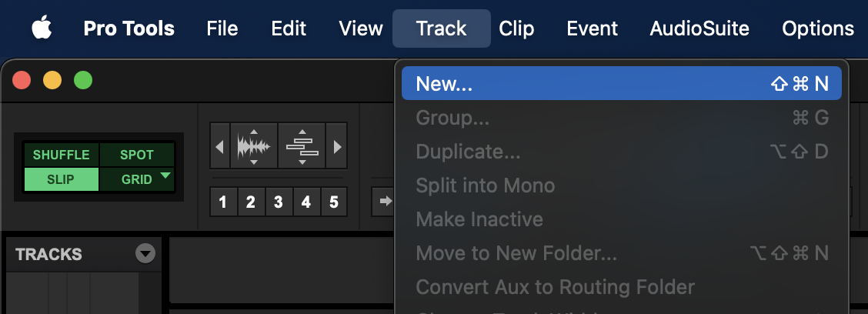Screen dimensions: 868x314
Task: Click the waveform zoom icon
Action: (x=253, y=145)
